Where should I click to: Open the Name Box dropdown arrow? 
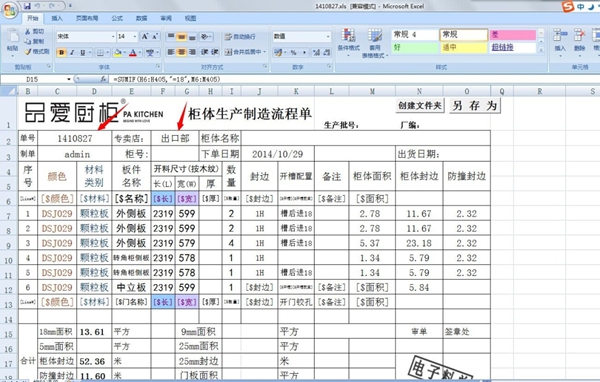[x=69, y=79]
